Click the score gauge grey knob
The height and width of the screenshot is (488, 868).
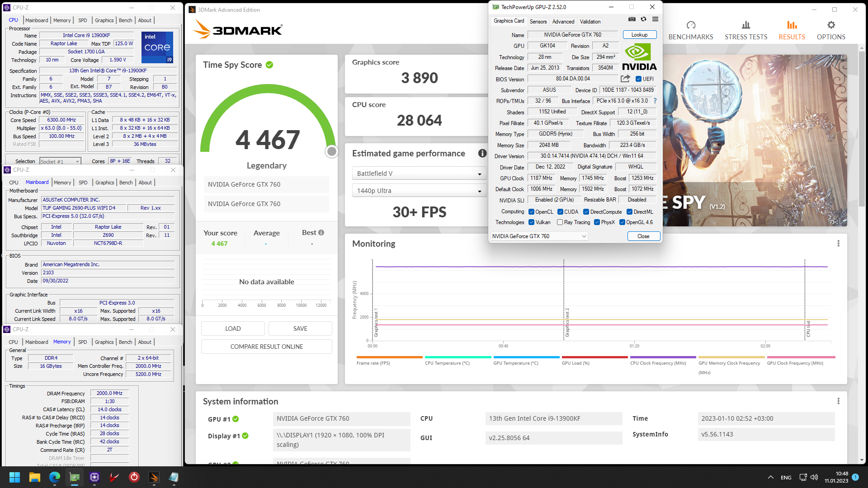click(x=332, y=151)
